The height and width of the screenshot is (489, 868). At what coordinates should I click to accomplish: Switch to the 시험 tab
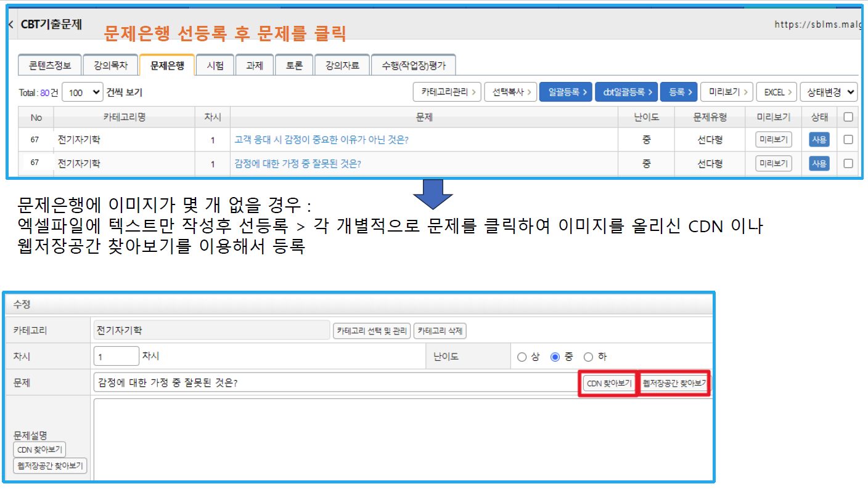click(x=215, y=65)
